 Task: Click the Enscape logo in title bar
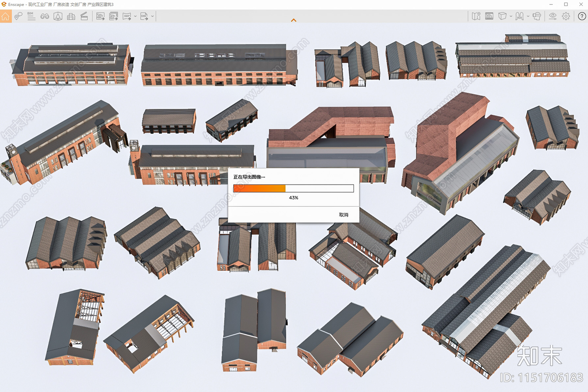(4, 4)
